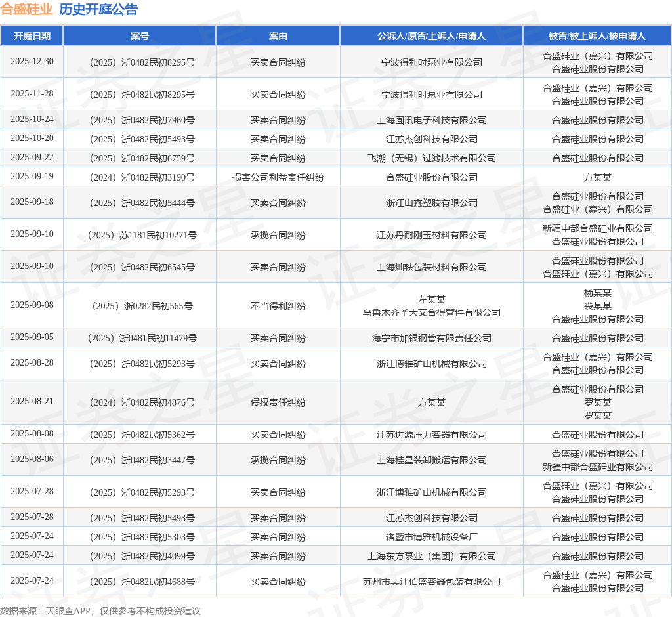
Task: Click the 损害公司利益责任纠纷 cause cell
Action: coord(278,177)
